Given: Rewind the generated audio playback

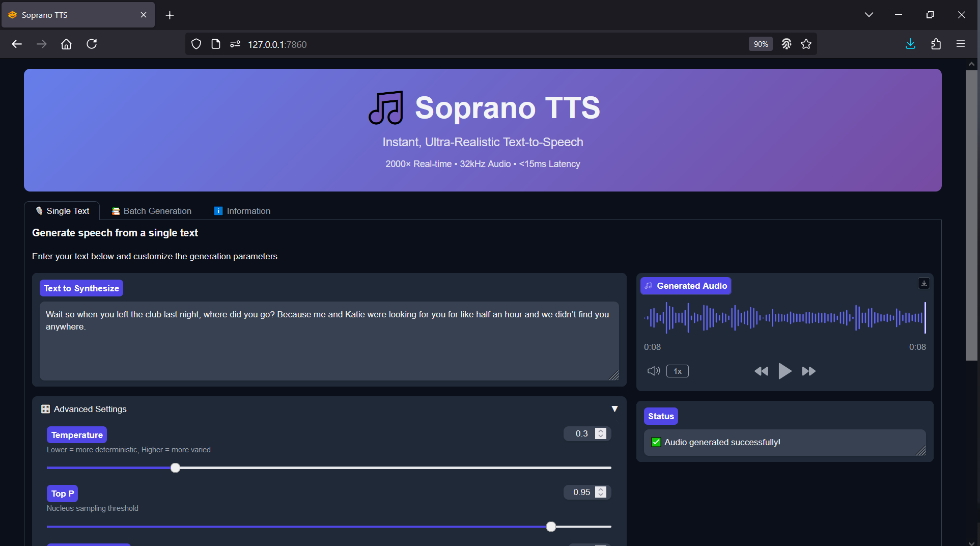Looking at the screenshot, I should tap(761, 371).
